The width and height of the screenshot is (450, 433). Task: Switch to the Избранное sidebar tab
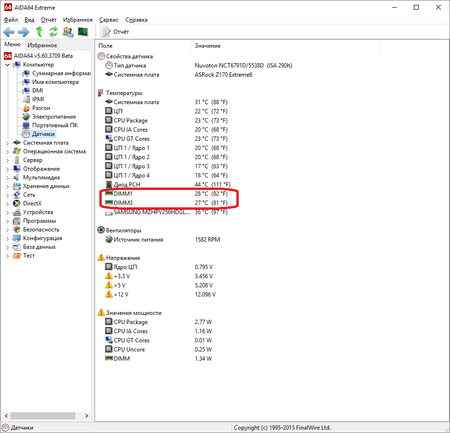[x=42, y=45]
